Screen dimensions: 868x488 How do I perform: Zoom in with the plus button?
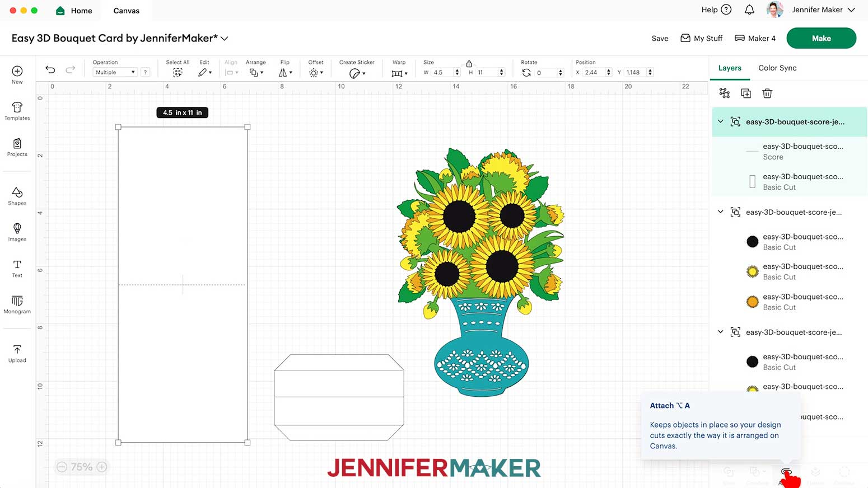(102, 467)
